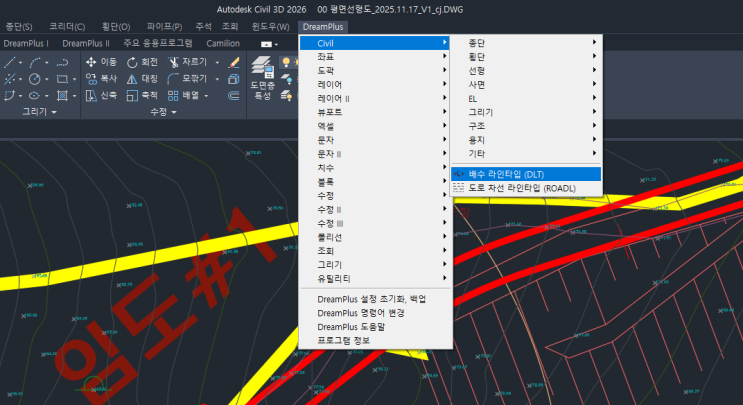743x405 pixels.
Task: Click the 신축 (Stretch) tool
Action: 101,95
